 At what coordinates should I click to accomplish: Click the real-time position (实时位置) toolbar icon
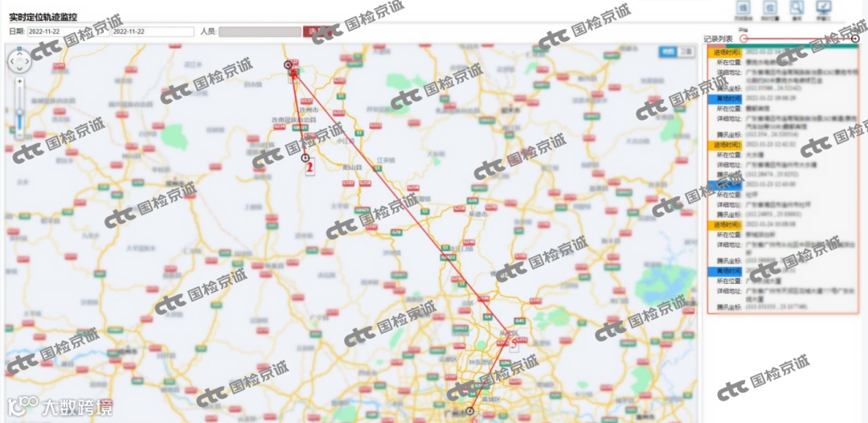[x=770, y=9]
